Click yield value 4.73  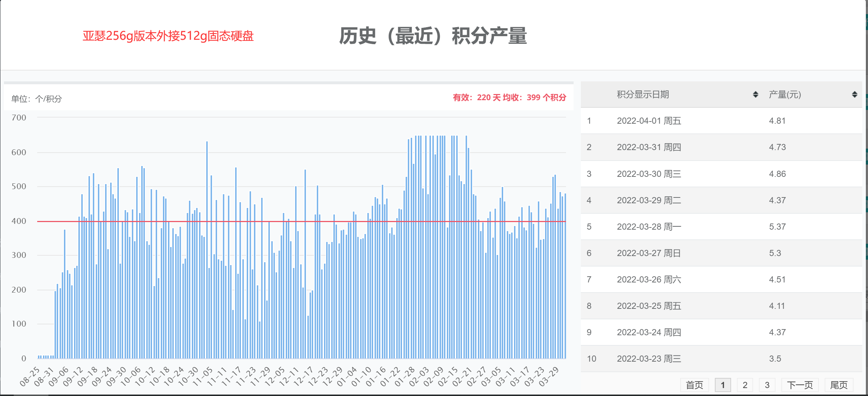[x=777, y=147]
